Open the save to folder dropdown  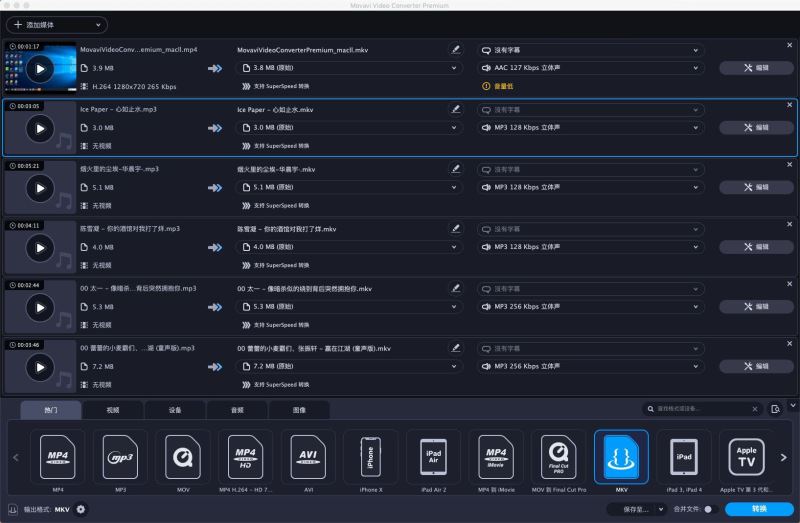(637, 509)
